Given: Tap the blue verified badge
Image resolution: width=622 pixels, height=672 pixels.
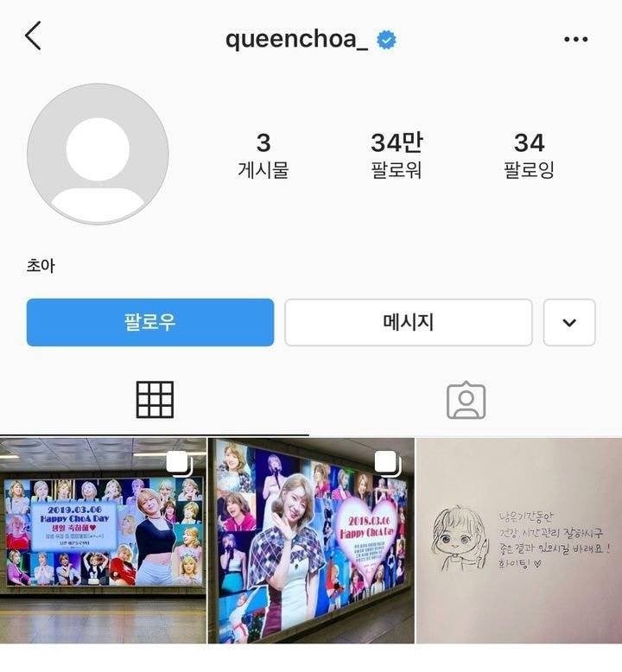Looking at the screenshot, I should click(386, 40).
